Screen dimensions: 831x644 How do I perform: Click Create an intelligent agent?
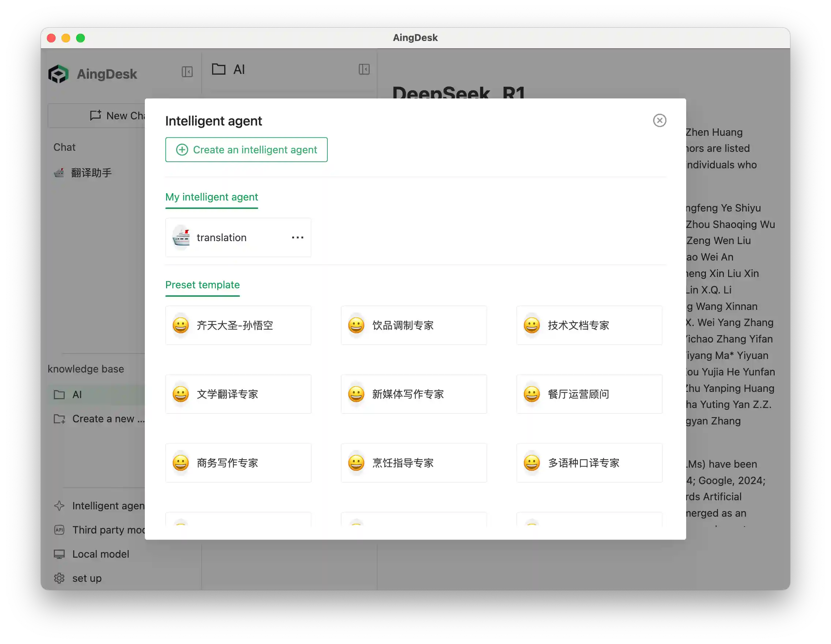click(246, 150)
